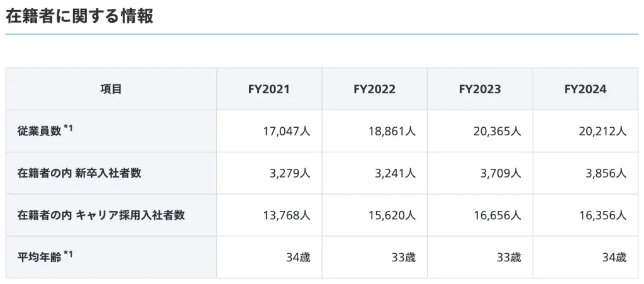644x284 pixels.
Task: Click the 34歳 cell under FY2021
Action: [297, 257]
